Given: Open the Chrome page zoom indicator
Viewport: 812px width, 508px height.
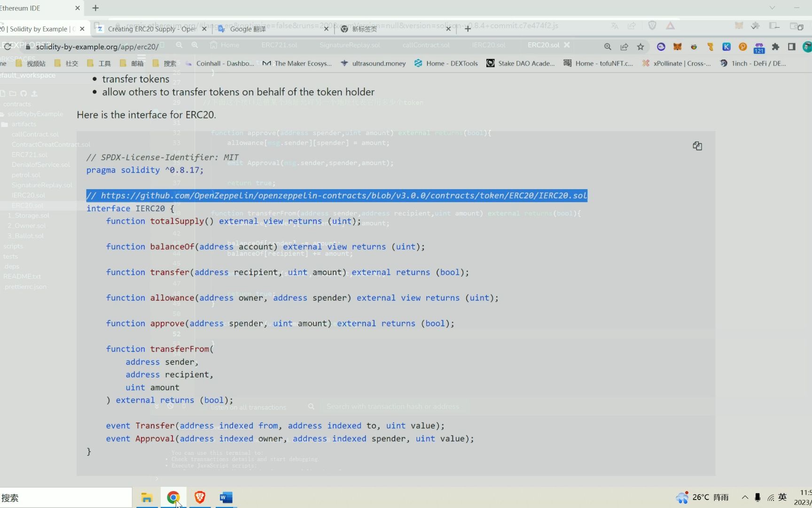Looking at the screenshot, I should point(608,47).
